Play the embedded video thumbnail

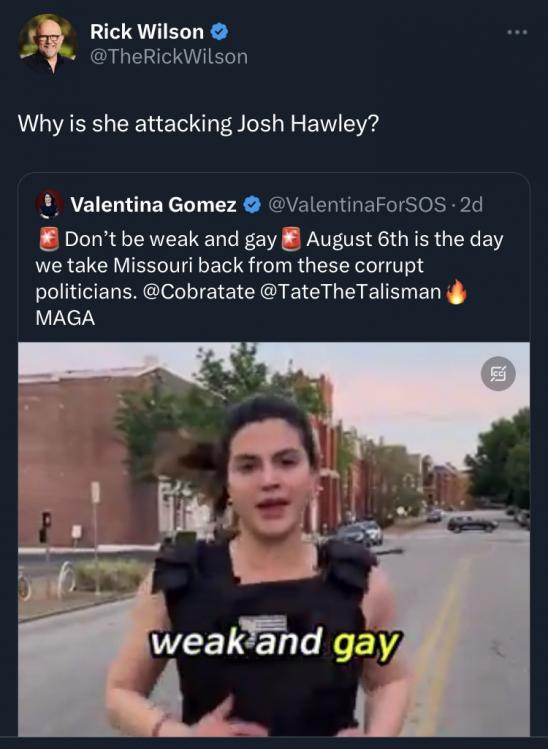coord(274,539)
